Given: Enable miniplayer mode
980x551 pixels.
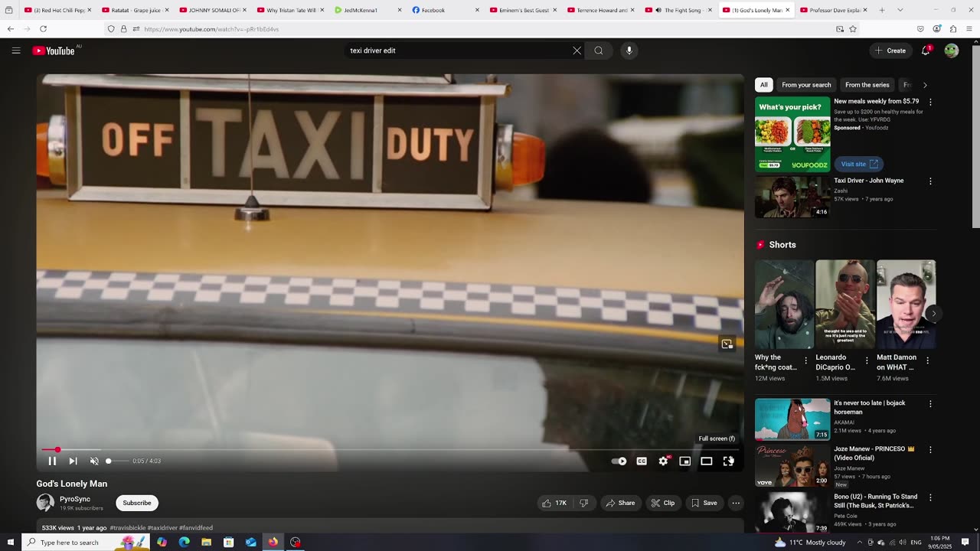Looking at the screenshot, I should click(685, 461).
